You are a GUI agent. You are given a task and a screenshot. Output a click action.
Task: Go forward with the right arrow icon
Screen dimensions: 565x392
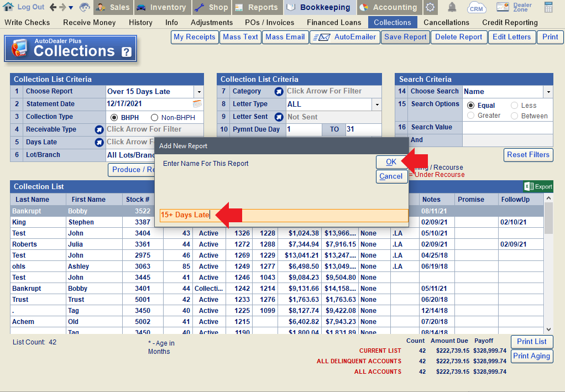coord(62,7)
